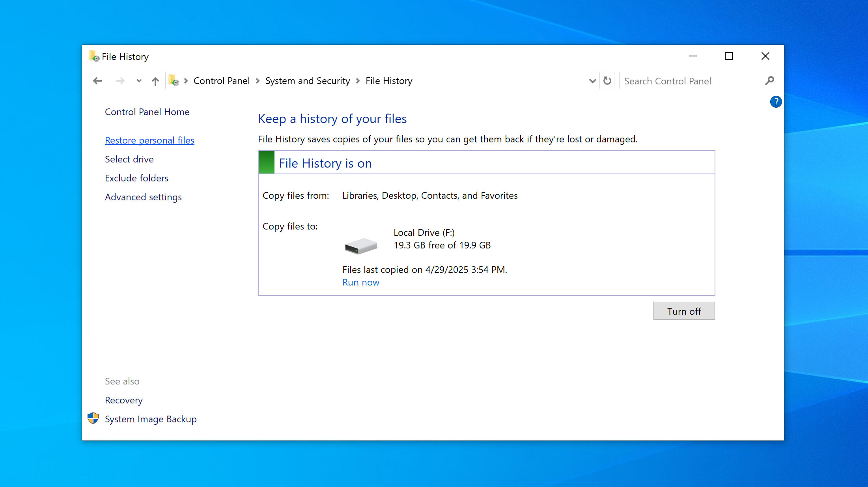This screenshot has height=487, width=868.
Task: Go back using the back arrow
Action: 97,81
